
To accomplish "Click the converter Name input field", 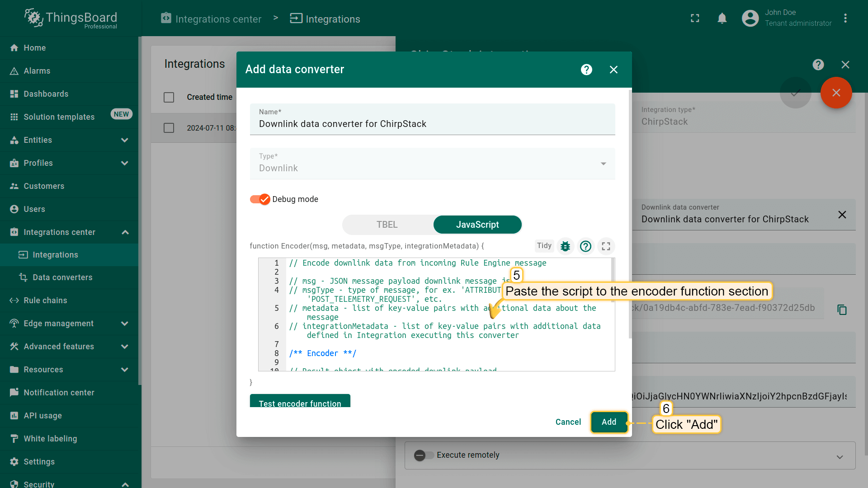I will click(x=432, y=124).
